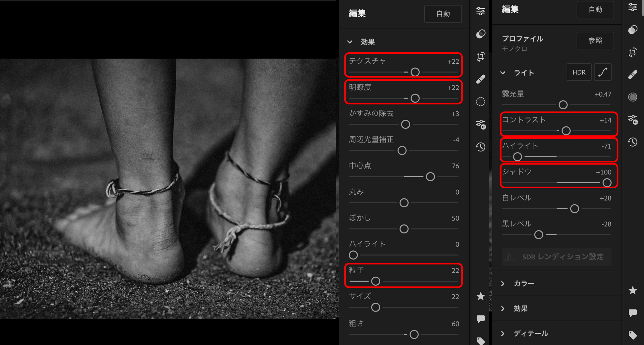Image resolution: width=644 pixels, height=345 pixels.
Task: Click the foot photo in the canvas
Action: click(169, 189)
